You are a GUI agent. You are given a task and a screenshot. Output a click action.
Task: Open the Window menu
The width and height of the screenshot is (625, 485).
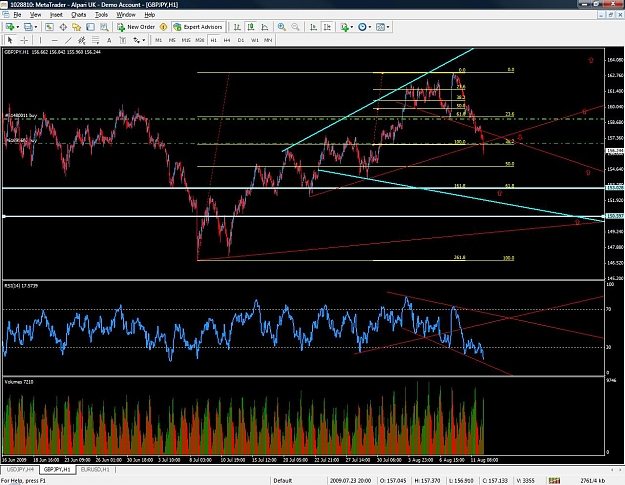(126, 15)
